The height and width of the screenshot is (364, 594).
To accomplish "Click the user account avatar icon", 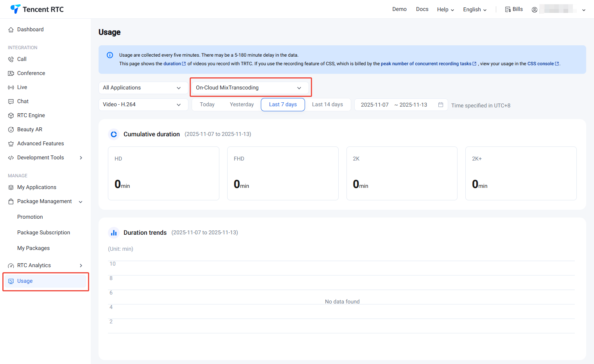I will click(x=534, y=10).
